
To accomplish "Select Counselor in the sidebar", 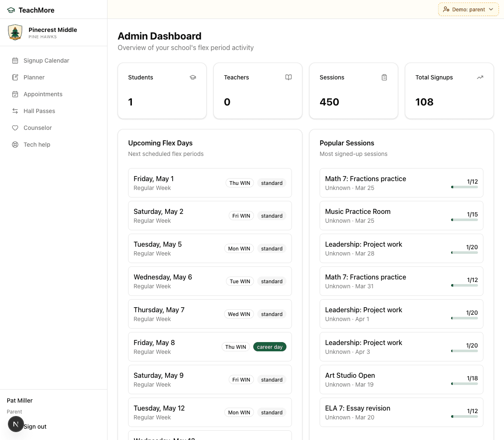I will pos(54,128).
